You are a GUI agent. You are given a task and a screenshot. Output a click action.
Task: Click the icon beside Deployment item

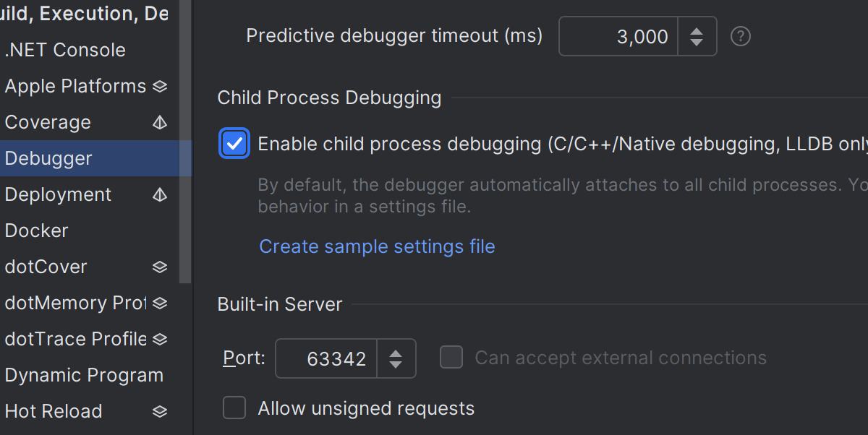160,195
